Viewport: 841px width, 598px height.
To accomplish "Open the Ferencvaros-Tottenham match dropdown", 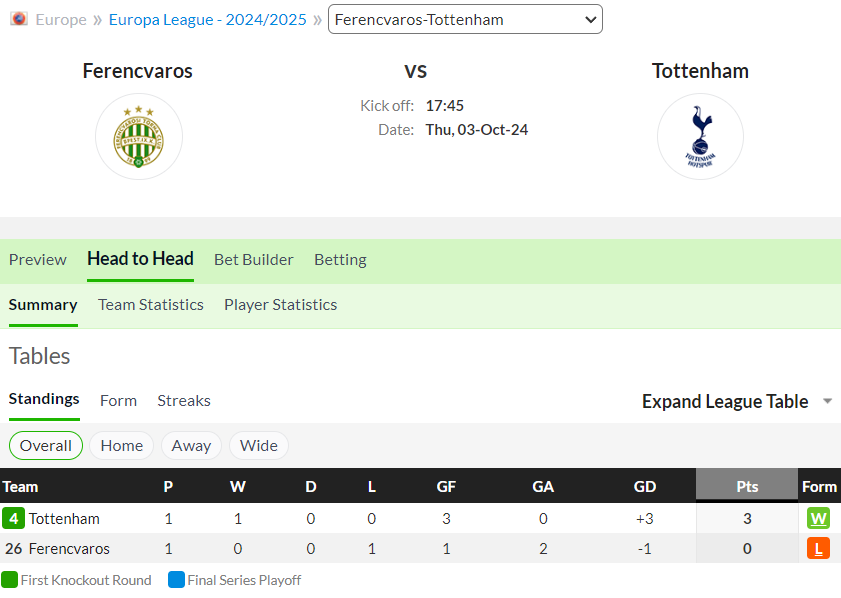I will click(465, 19).
